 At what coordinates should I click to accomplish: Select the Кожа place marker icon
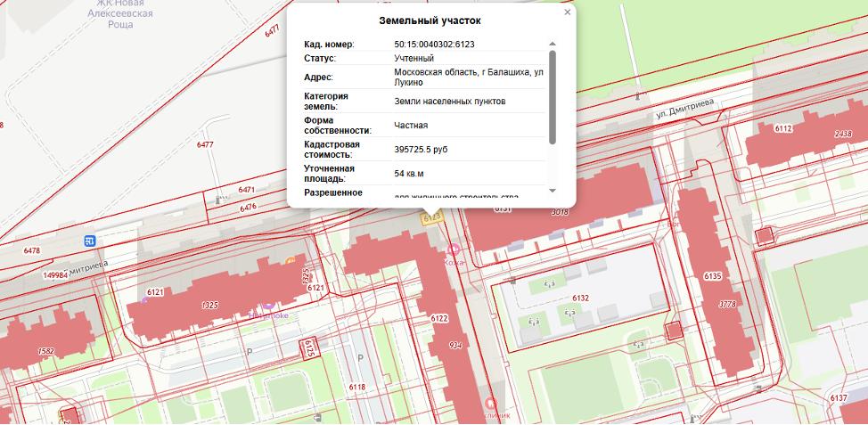(454, 250)
